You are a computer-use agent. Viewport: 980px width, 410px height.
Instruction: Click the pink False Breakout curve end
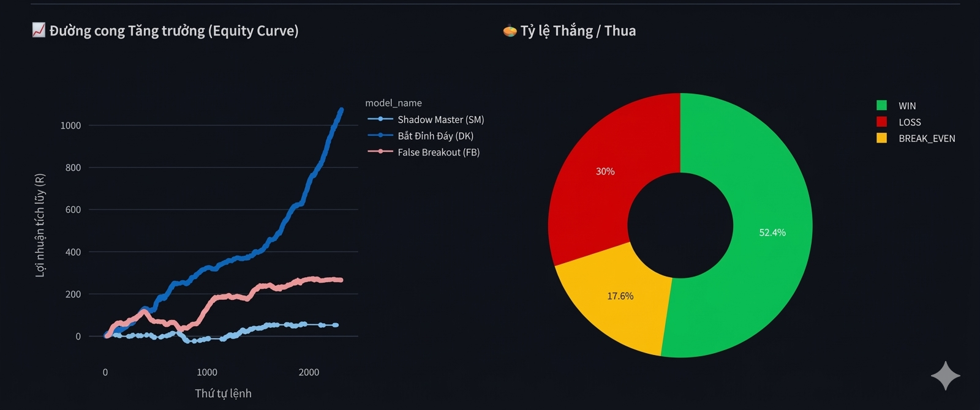[341, 280]
